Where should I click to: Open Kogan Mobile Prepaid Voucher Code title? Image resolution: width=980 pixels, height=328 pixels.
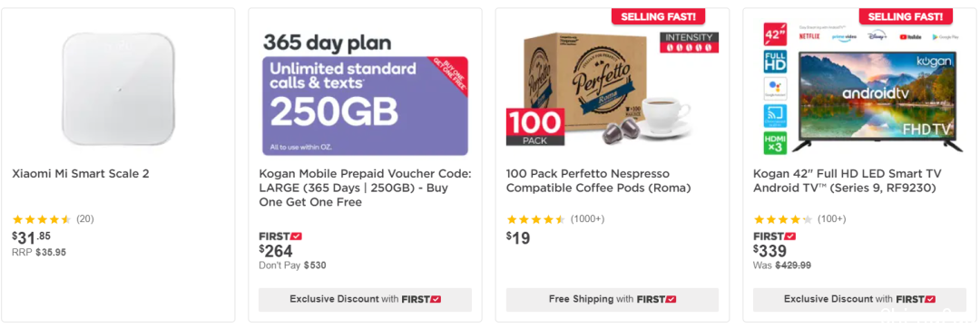[x=365, y=188]
